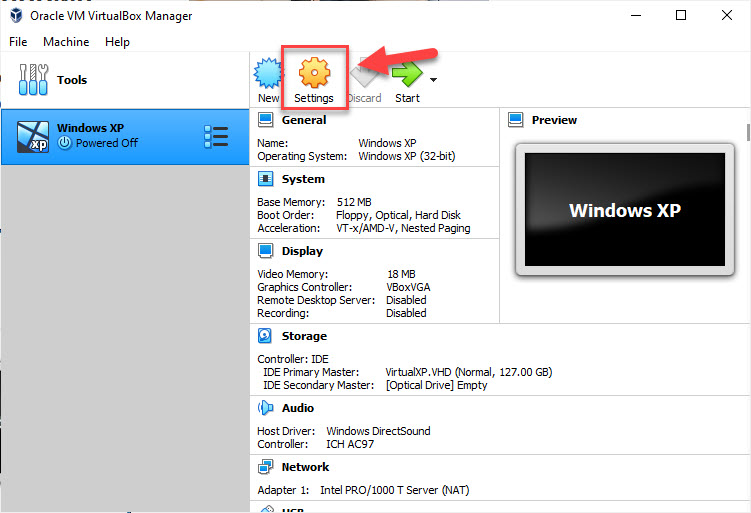
Task: Click the Remote Desktop Server Disabled value
Action: [406, 300]
